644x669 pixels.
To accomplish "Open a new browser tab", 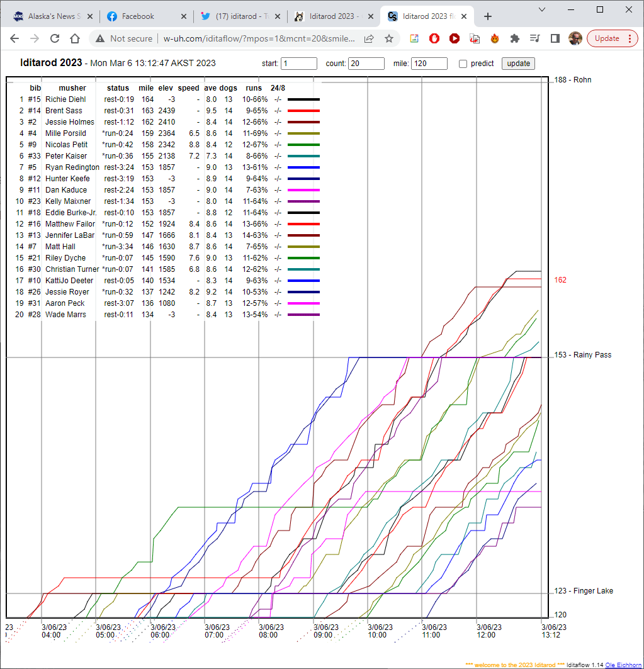I will click(488, 16).
